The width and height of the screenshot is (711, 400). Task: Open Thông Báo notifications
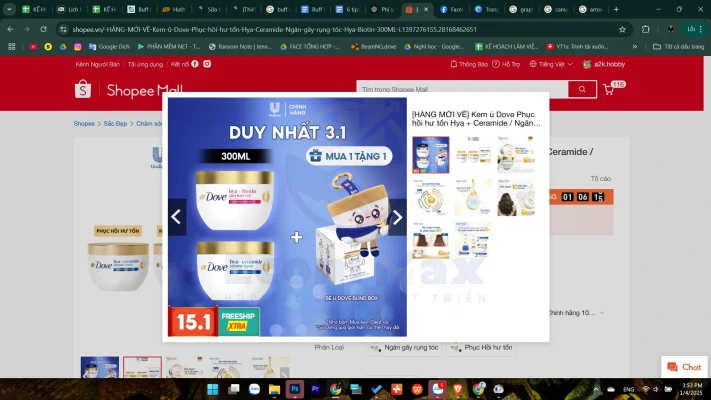point(469,64)
